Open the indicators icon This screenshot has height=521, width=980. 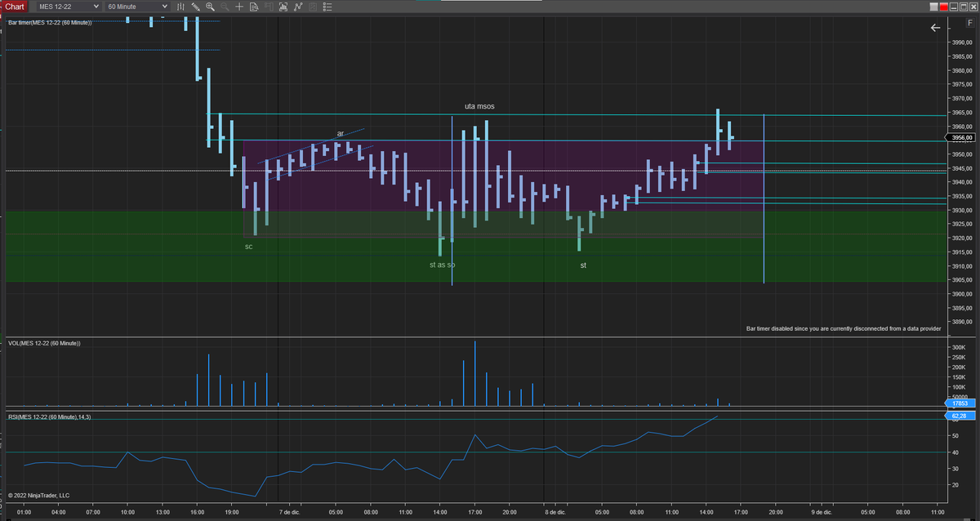tap(298, 6)
